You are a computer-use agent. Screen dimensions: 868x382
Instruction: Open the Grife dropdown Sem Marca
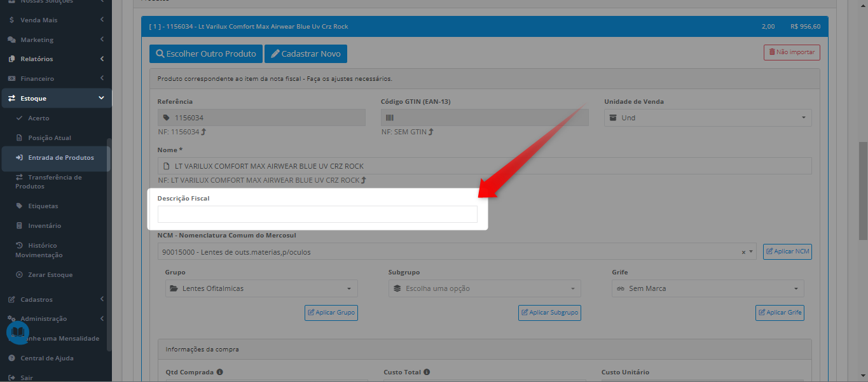(708, 288)
